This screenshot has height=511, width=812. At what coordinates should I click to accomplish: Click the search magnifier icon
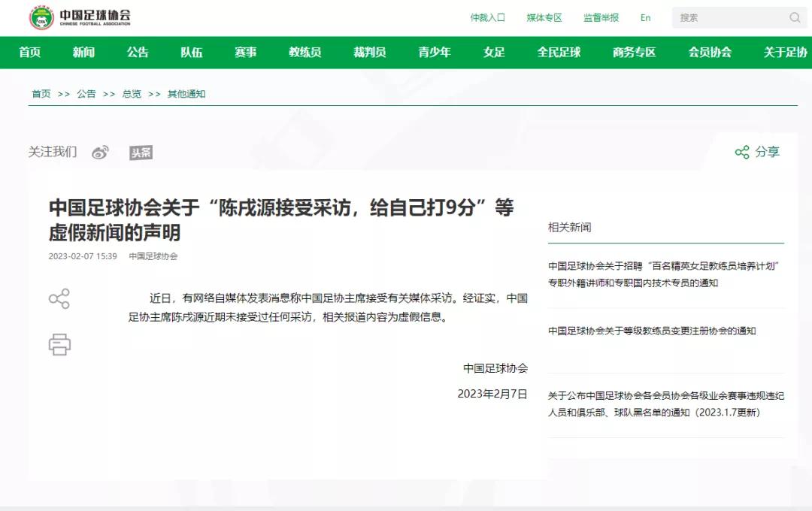coord(795,18)
